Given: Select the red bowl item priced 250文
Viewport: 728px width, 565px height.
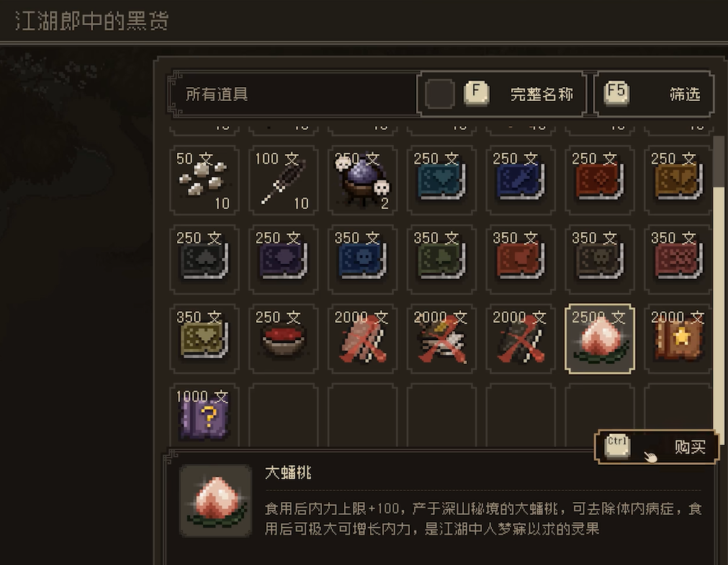Looking at the screenshot, I should (283, 339).
